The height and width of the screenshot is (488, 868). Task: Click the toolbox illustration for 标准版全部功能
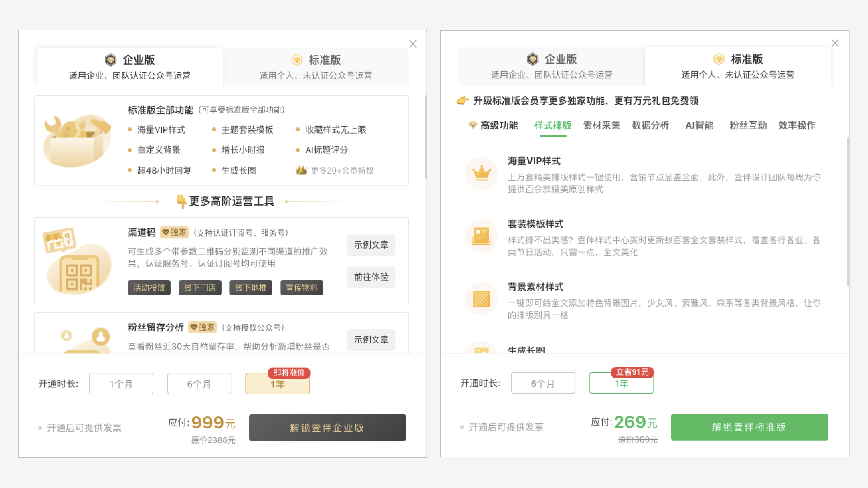[77, 141]
